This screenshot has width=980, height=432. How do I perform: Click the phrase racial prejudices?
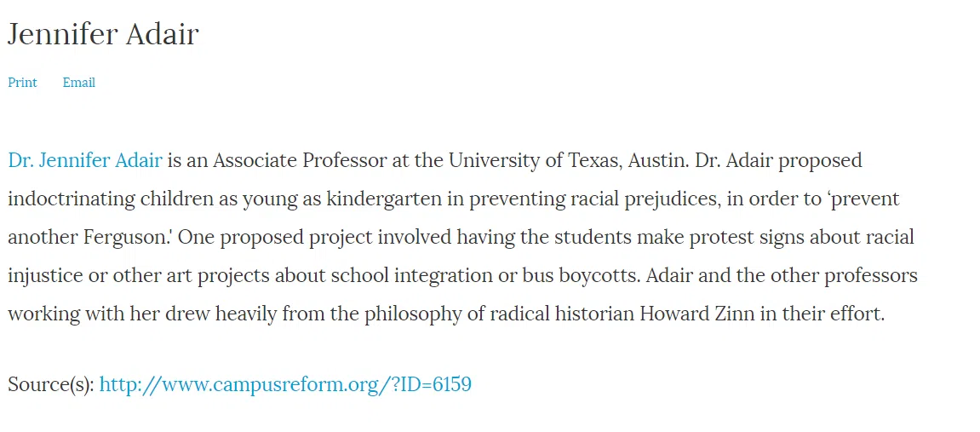point(644,199)
